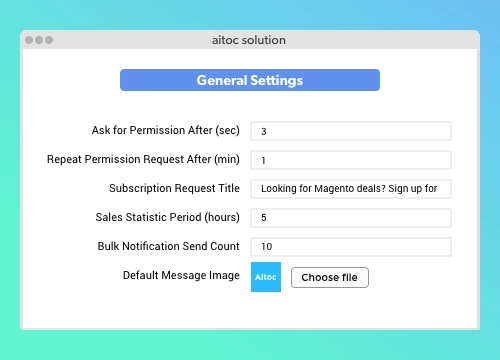
Task: Focus the Repeat Permission Request After field
Action: [351, 160]
